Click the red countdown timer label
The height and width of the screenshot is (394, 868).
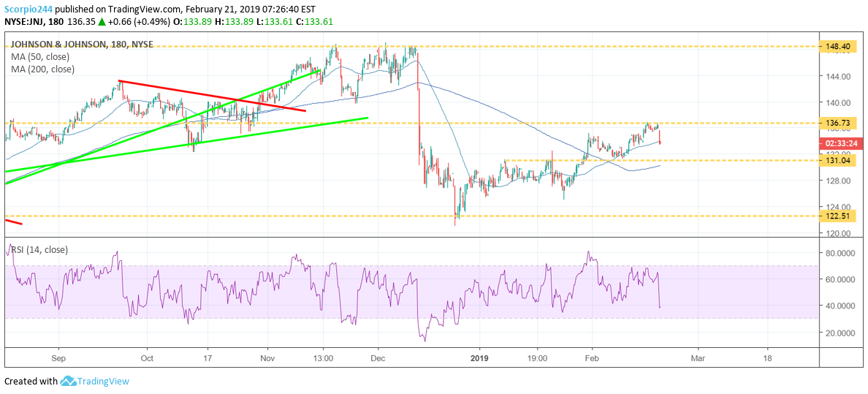pos(839,143)
